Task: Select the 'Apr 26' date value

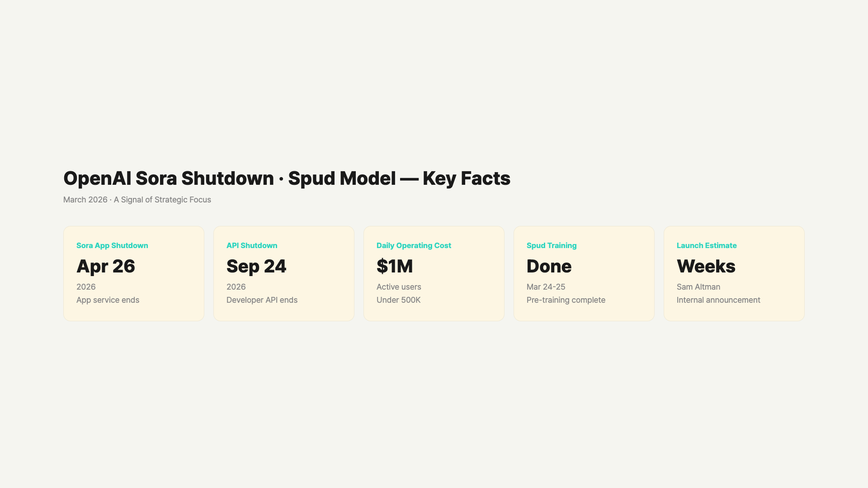Action: tap(106, 266)
